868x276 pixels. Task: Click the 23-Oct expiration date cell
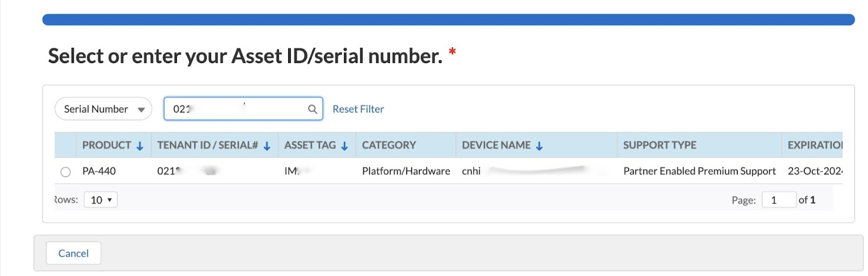point(814,171)
